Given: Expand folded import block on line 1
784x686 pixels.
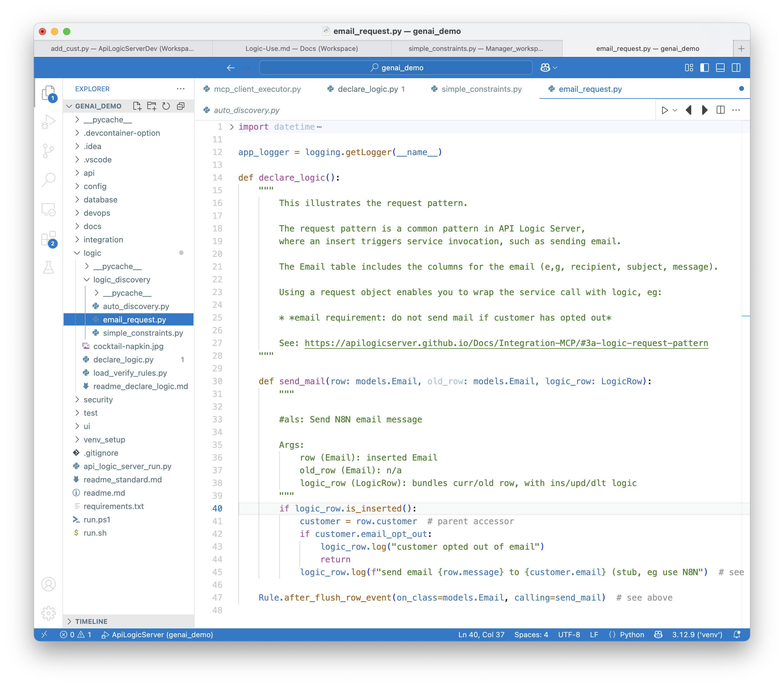Looking at the screenshot, I should coord(232,127).
